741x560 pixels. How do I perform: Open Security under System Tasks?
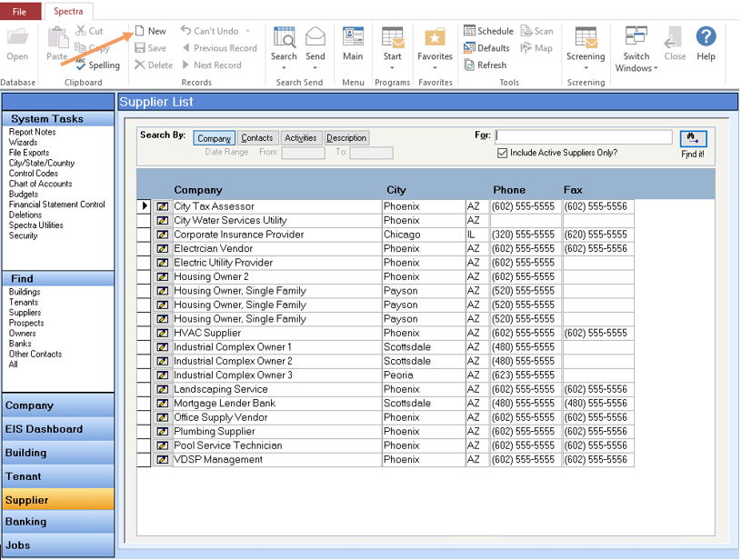tap(23, 235)
